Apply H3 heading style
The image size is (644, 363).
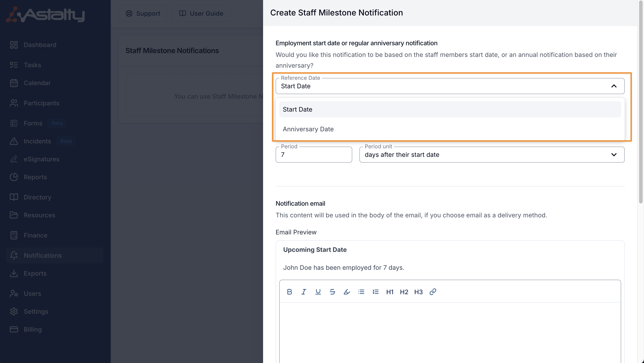(418, 292)
